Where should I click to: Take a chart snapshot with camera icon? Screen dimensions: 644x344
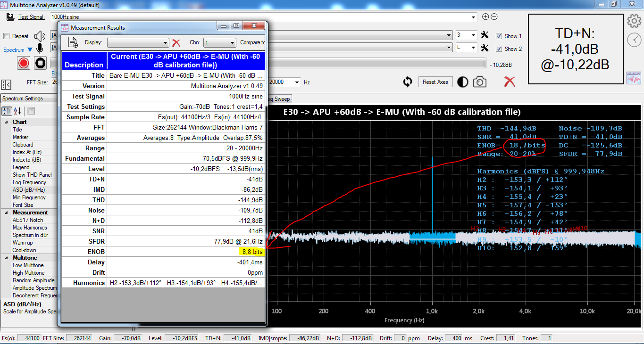[480, 82]
